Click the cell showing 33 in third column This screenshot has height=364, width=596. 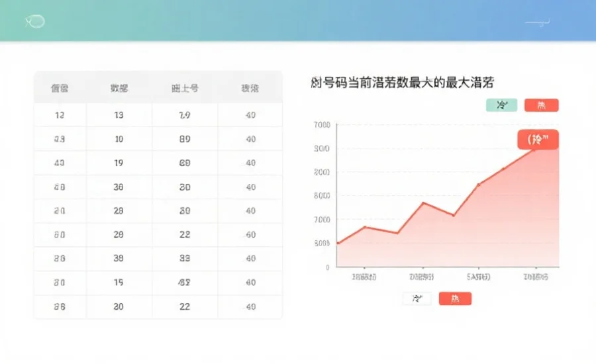[185, 258]
